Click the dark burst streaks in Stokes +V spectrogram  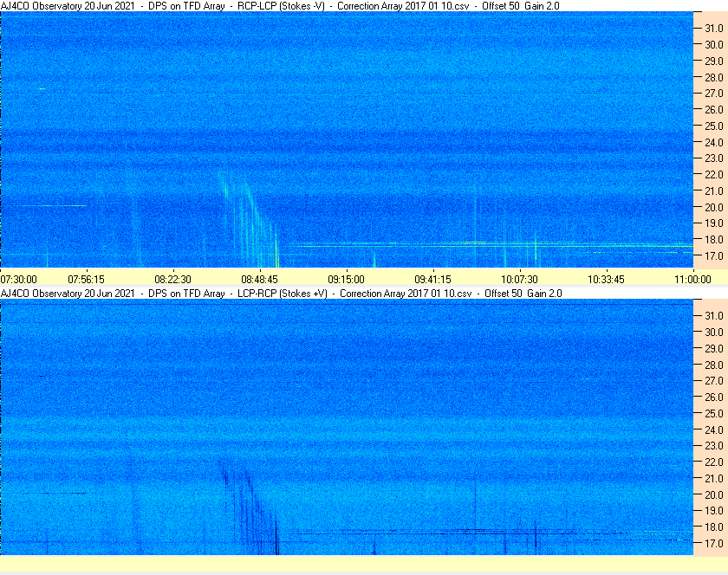point(250,507)
